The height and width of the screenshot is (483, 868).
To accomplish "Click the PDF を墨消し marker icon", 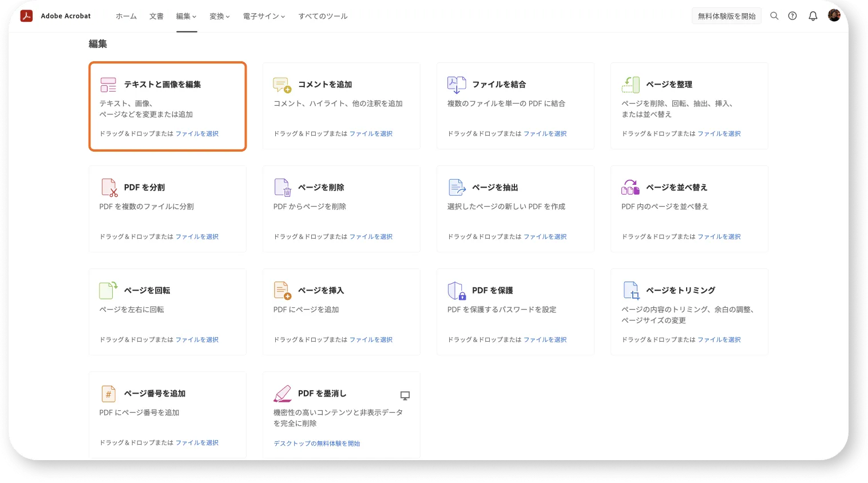I will point(283,394).
